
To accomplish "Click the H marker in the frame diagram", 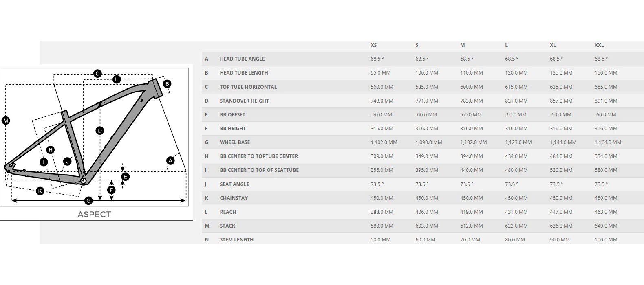I will (50, 150).
